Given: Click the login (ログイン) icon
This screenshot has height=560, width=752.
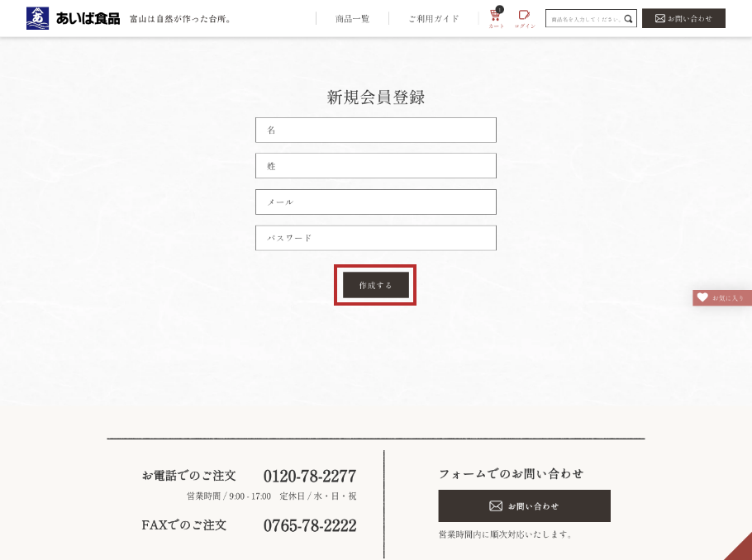Looking at the screenshot, I should click(525, 19).
